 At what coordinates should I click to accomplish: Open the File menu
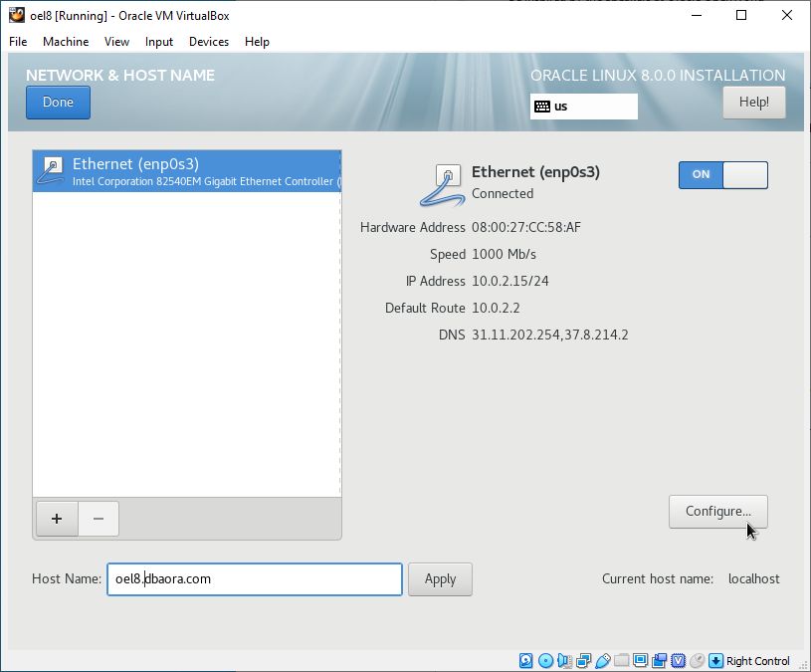tap(18, 42)
